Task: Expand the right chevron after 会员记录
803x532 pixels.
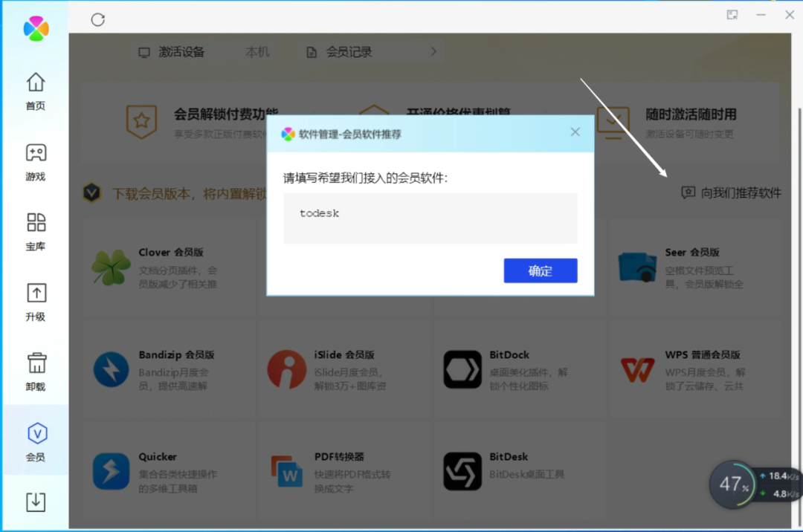Action: click(x=433, y=52)
